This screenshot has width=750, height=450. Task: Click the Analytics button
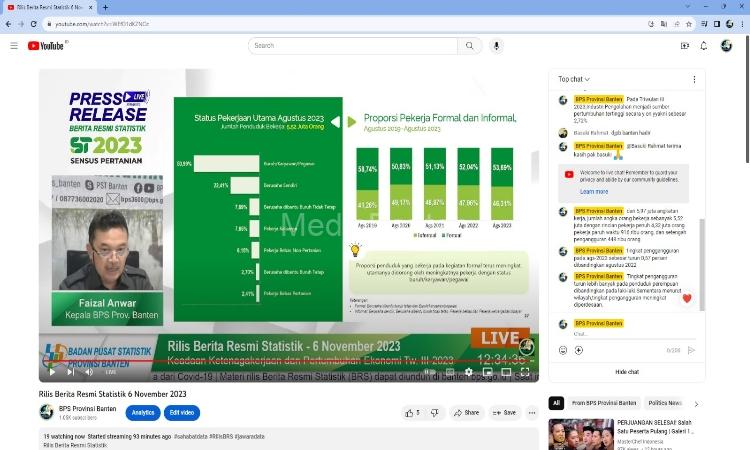[144, 412]
